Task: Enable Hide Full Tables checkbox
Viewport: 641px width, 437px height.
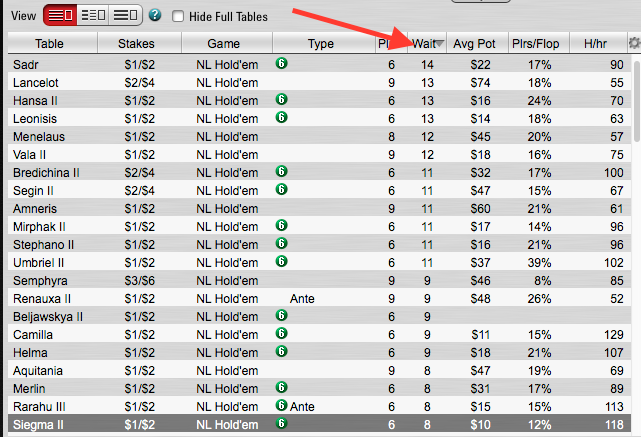Action: (x=178, y=16)
